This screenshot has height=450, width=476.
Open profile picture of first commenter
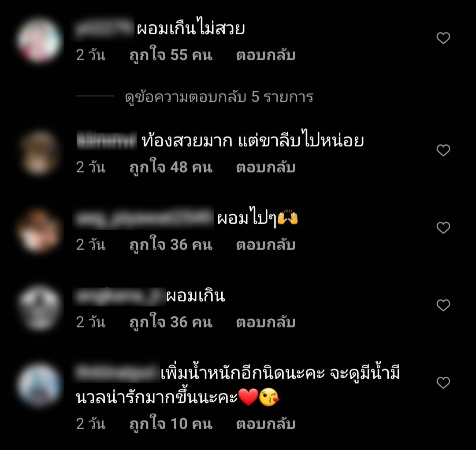[39, 41]
